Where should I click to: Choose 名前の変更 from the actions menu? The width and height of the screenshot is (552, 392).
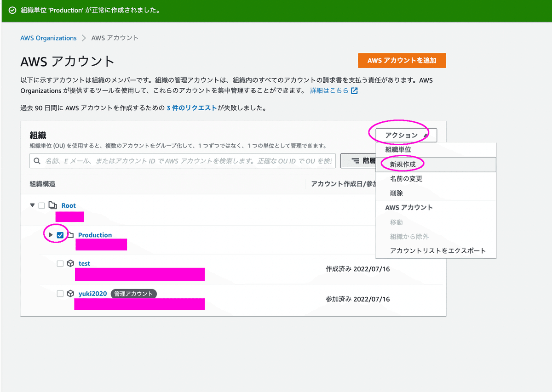[x=436, y=179]
